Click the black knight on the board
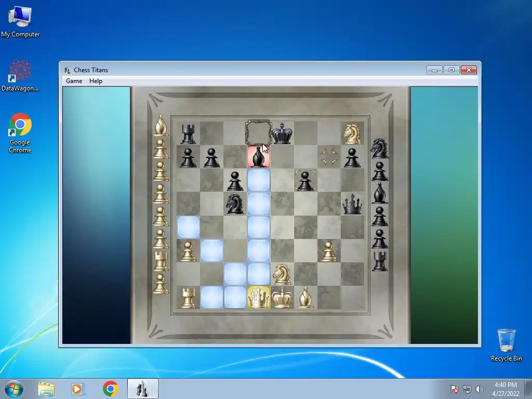 click(x=235, y=204)
